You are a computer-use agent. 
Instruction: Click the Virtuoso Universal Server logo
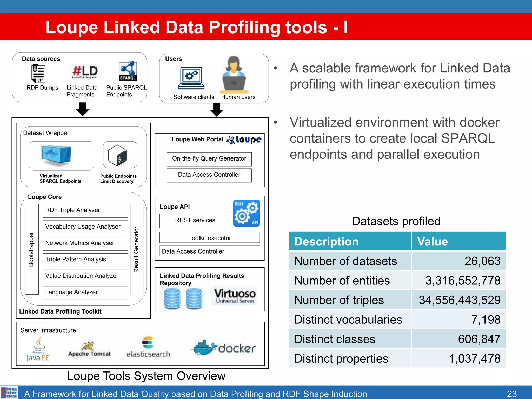[x=235, y=296]
